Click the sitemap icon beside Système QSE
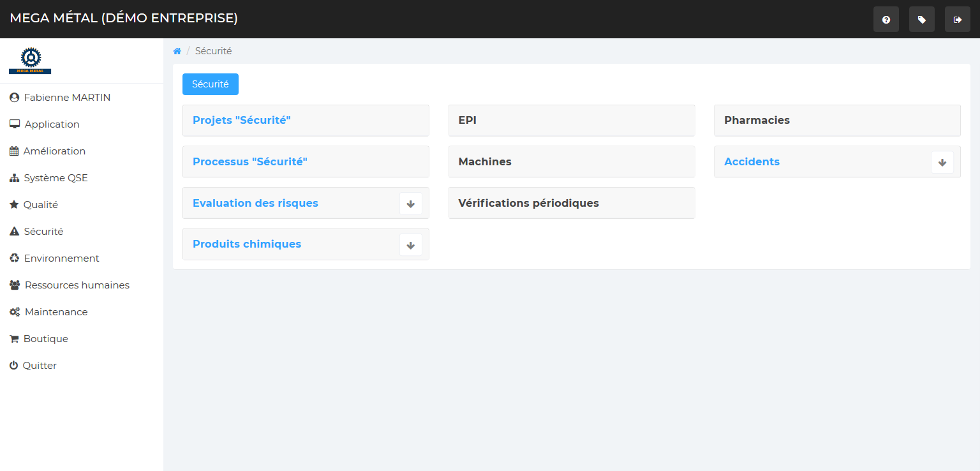The height and width of the screenshot is (471, 980). [14, 178]
